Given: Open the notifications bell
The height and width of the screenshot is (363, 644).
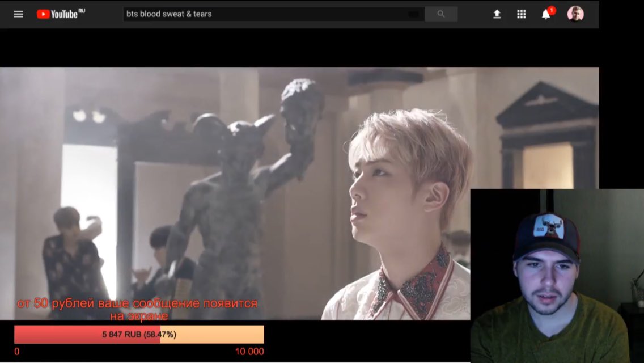Looking at the screenshot, I should (x=546, y=14).
